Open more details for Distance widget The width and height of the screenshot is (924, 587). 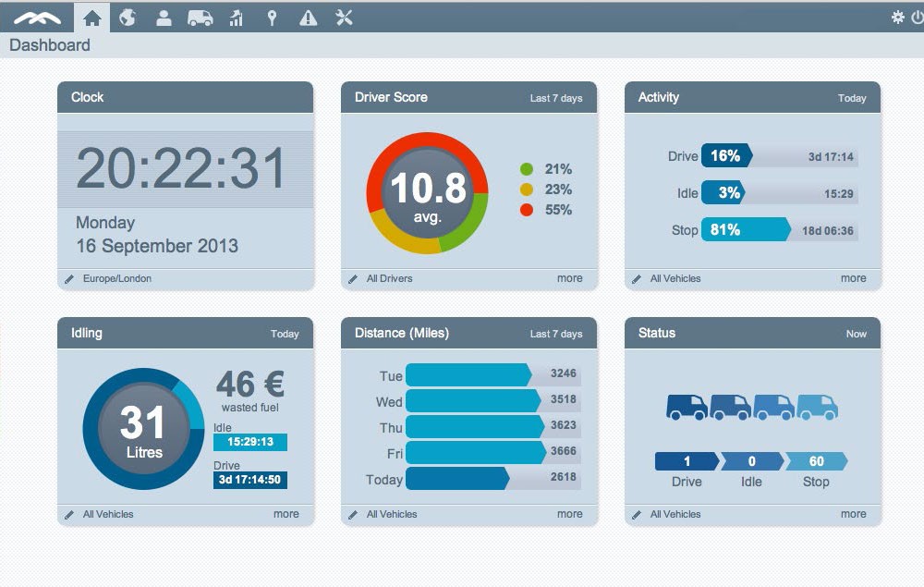pos(569,514)
